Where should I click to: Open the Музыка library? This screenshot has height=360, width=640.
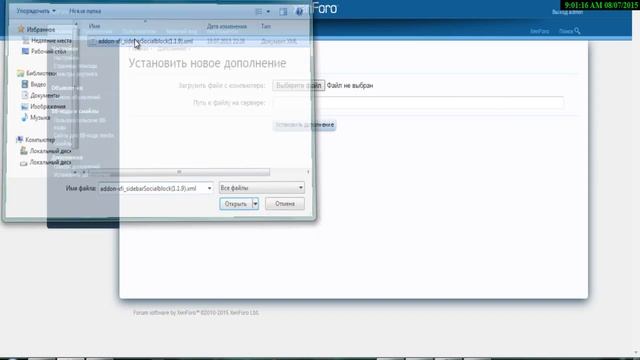point(36,118)
